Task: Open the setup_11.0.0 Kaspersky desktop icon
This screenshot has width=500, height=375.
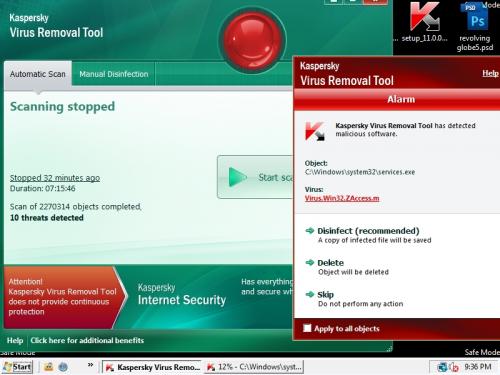Action: [x=424, y=22]
